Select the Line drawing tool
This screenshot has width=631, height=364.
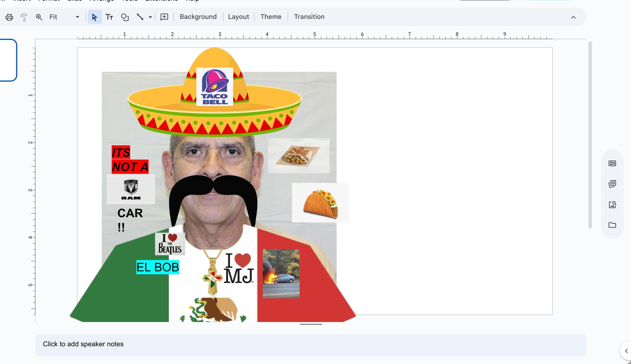[x=140, y=17]
